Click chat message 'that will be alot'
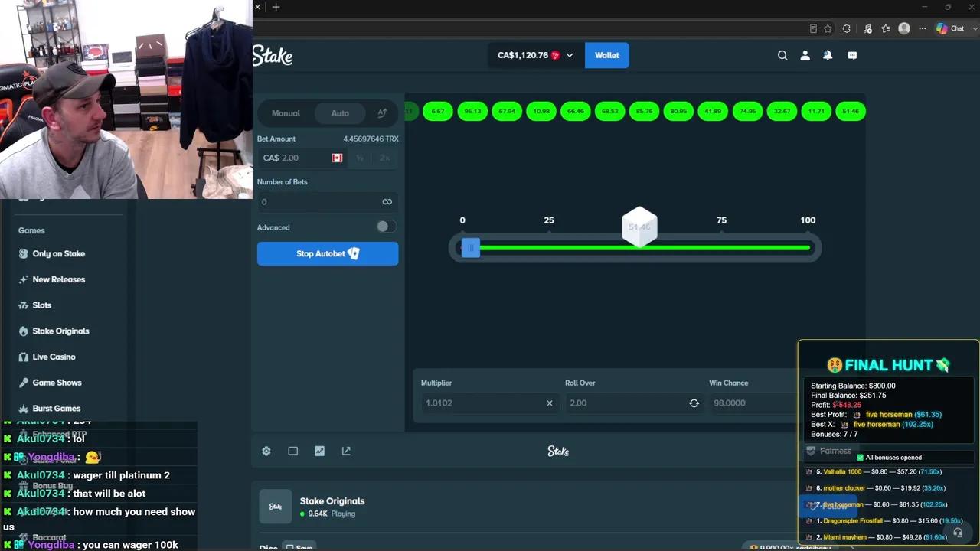The width and height of the screenshot is (980, 551). coord(109,494)
